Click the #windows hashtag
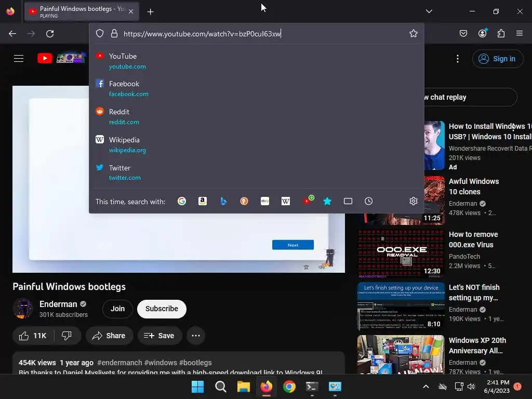Image resolution: width=532 pixels, height=399 pixels. coord(161,363)
